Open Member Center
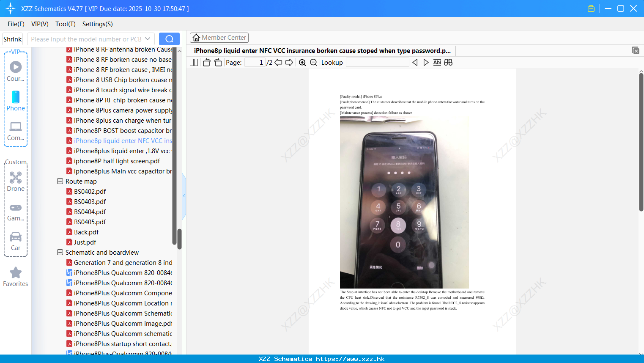Image resolution: width=644 pixels, height=363 pixels. (x=219, y=38)
